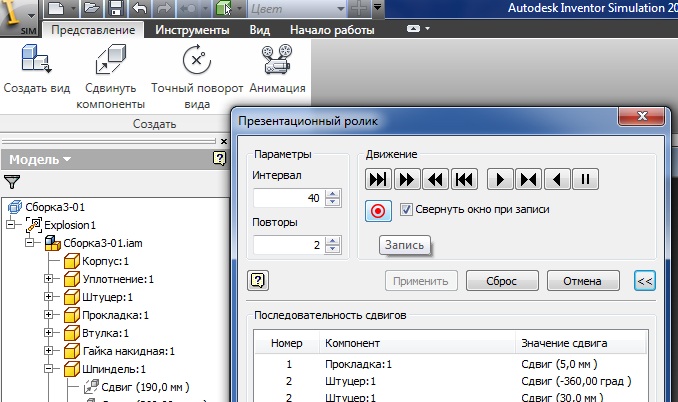Expand the Втулка:1 node
This screenshot has height=402, width=678.
click(x=48, y=333)
